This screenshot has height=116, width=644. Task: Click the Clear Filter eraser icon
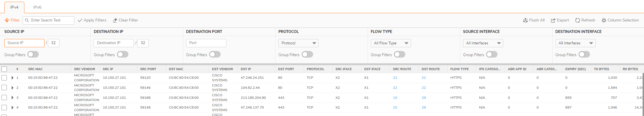pos(115,20)
